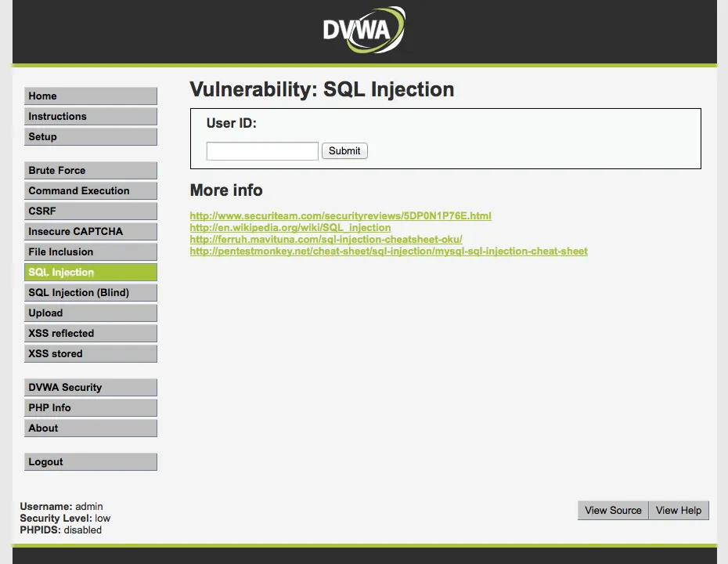Navigate to Instructions

[x=90, y=116]
